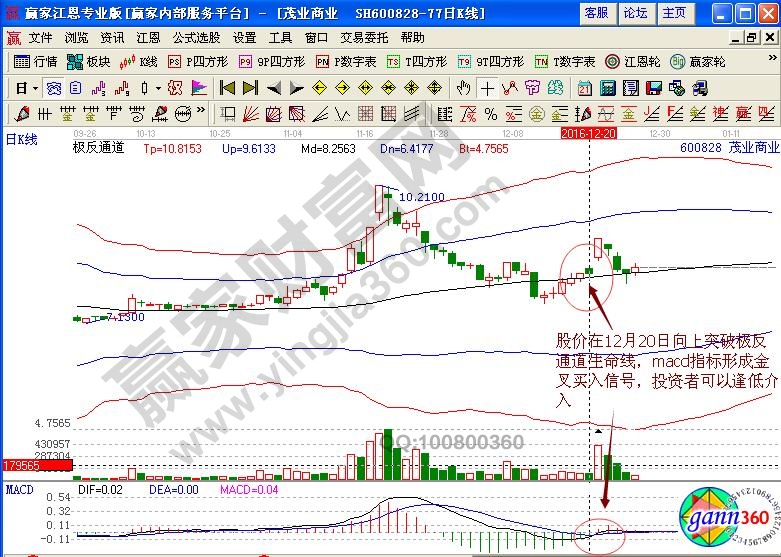Click the gann360 logo
This screenshot has height=557, width=781.
(729, 518)
